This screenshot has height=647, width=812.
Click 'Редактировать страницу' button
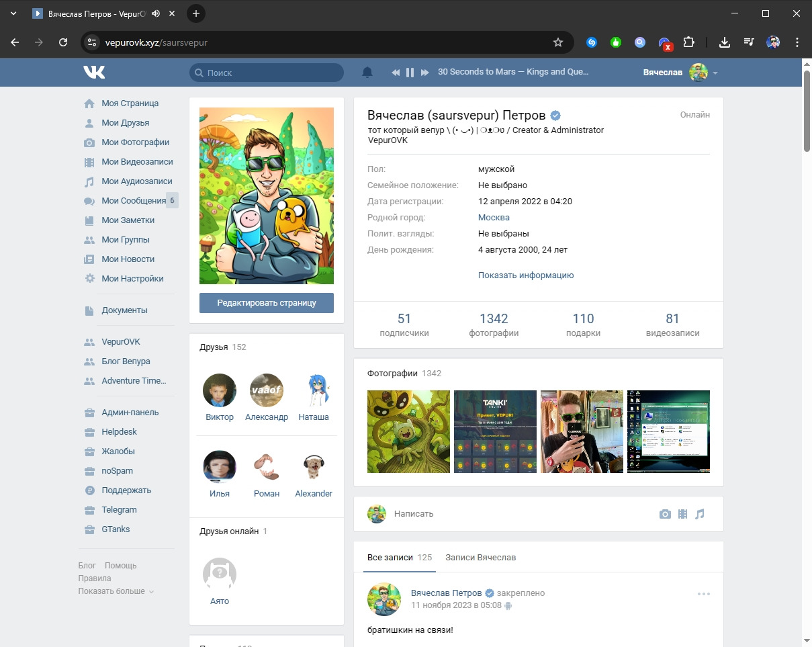tap(267, 303)
